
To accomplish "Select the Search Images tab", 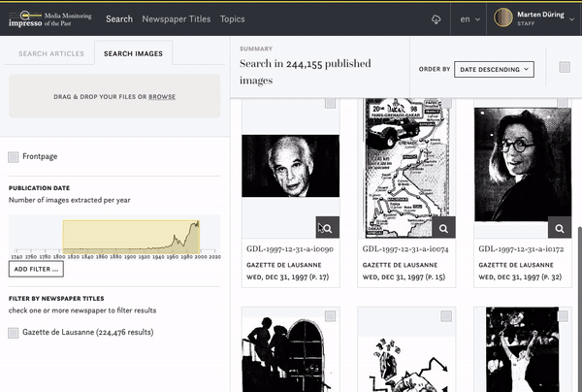I will [133, 53].
